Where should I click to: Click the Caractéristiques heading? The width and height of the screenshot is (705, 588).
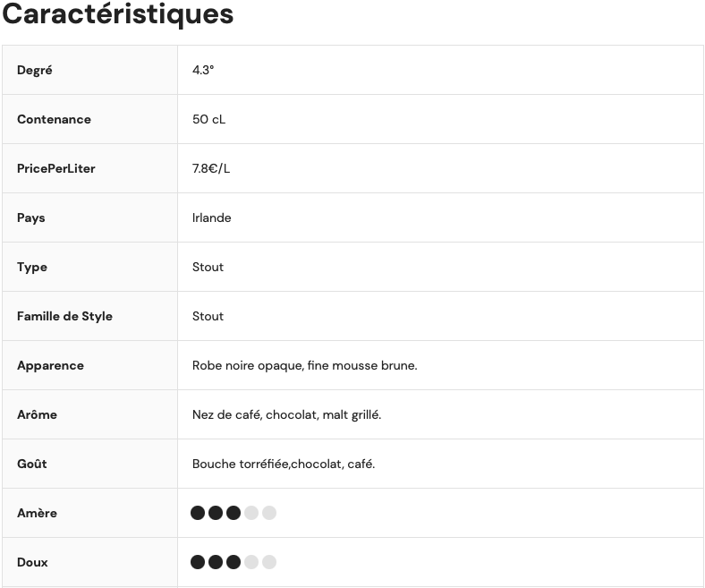(117, 15)
